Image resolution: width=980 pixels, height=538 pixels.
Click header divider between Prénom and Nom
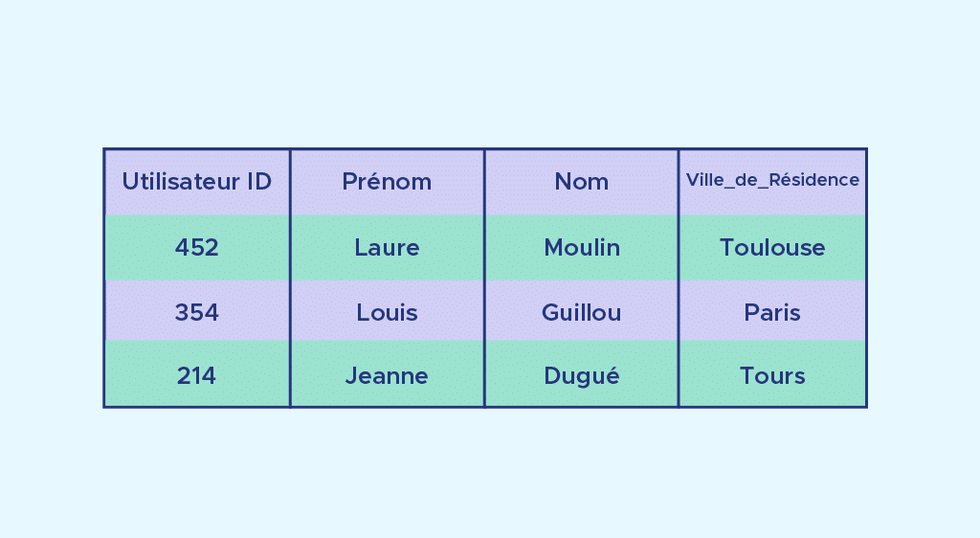pos(484,182)
